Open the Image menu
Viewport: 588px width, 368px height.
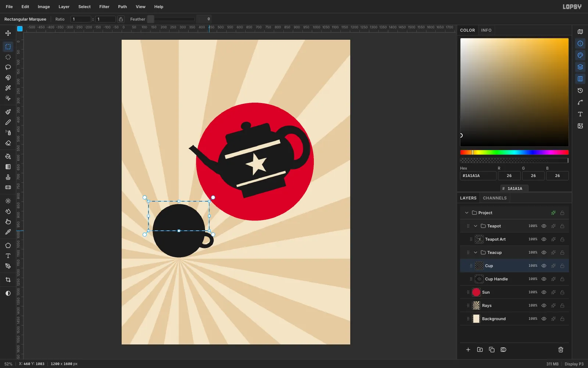(44, 7)
